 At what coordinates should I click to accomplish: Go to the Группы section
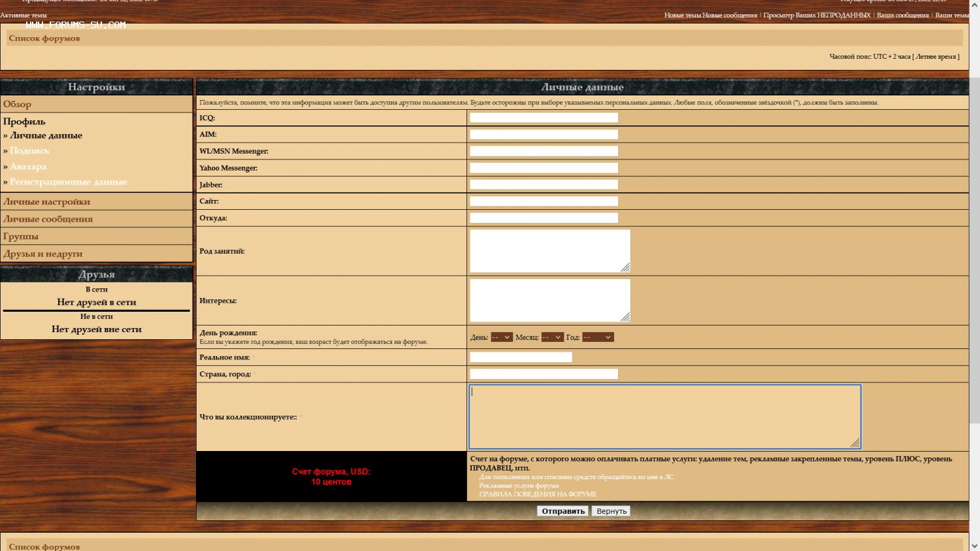pyautogui.click(x=21, y=237)
